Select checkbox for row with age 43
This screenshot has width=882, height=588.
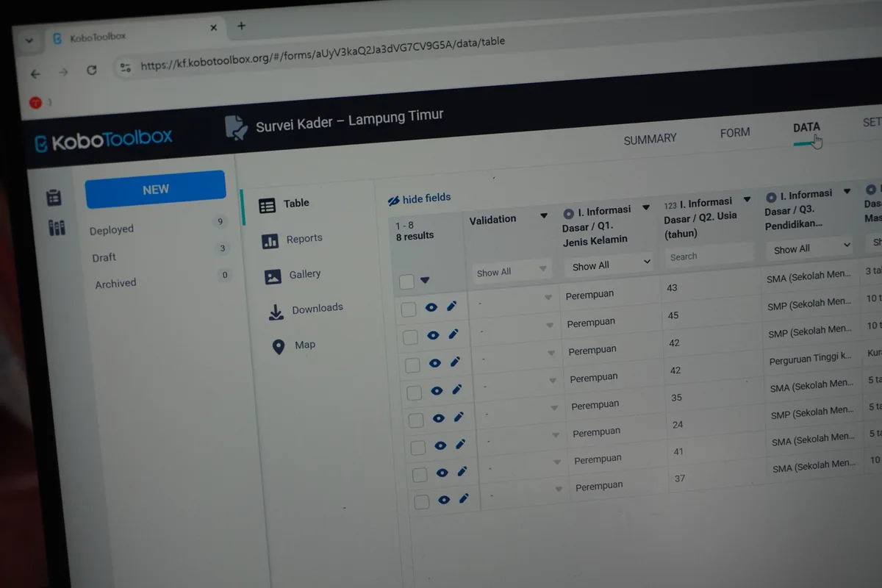tap(409, 310)
